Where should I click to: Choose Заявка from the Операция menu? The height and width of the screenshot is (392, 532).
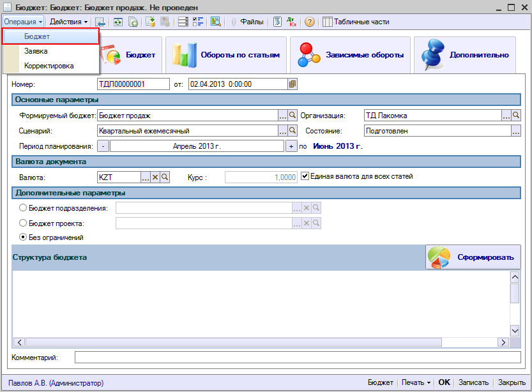[36, 51]
